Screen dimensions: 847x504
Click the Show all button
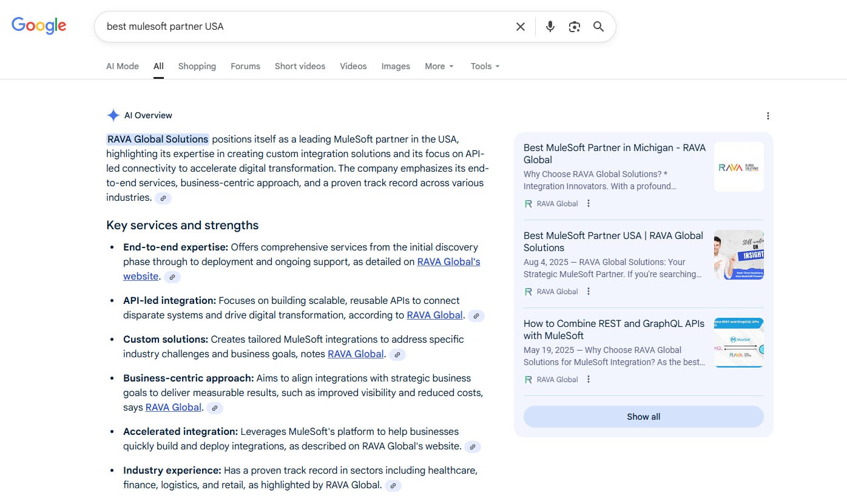(x=643, y=417)
